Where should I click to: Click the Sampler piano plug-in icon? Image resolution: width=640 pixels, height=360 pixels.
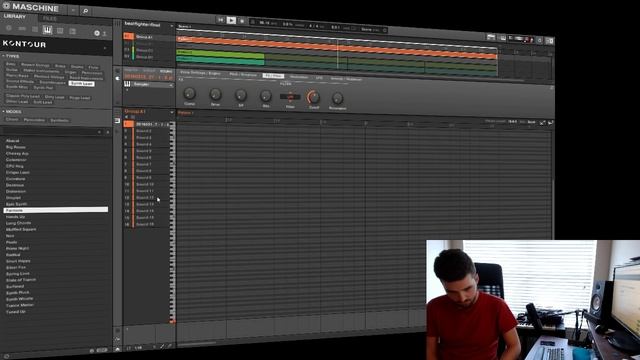(127, 84)
